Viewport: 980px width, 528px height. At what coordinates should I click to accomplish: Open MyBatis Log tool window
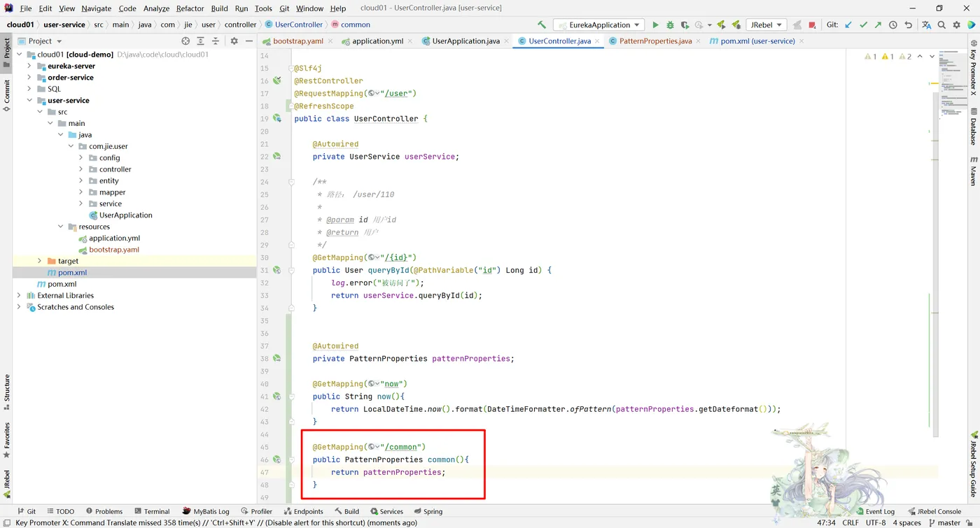point(206,511)
